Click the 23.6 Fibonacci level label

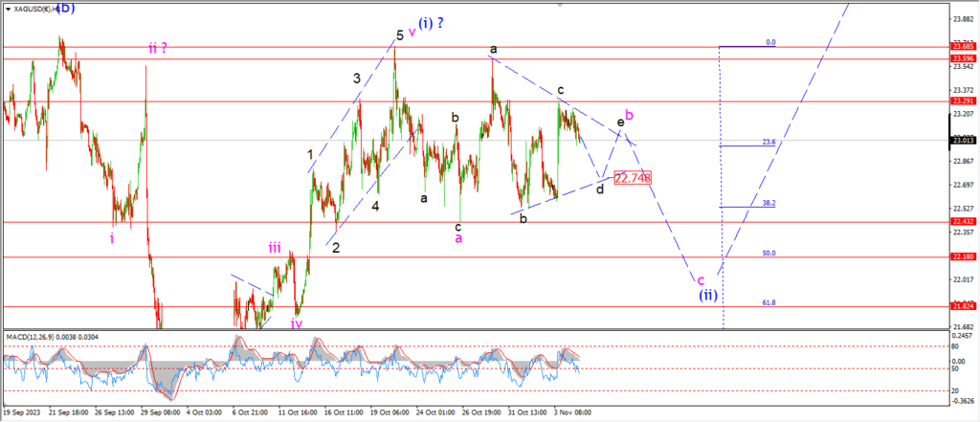point(769,142)
